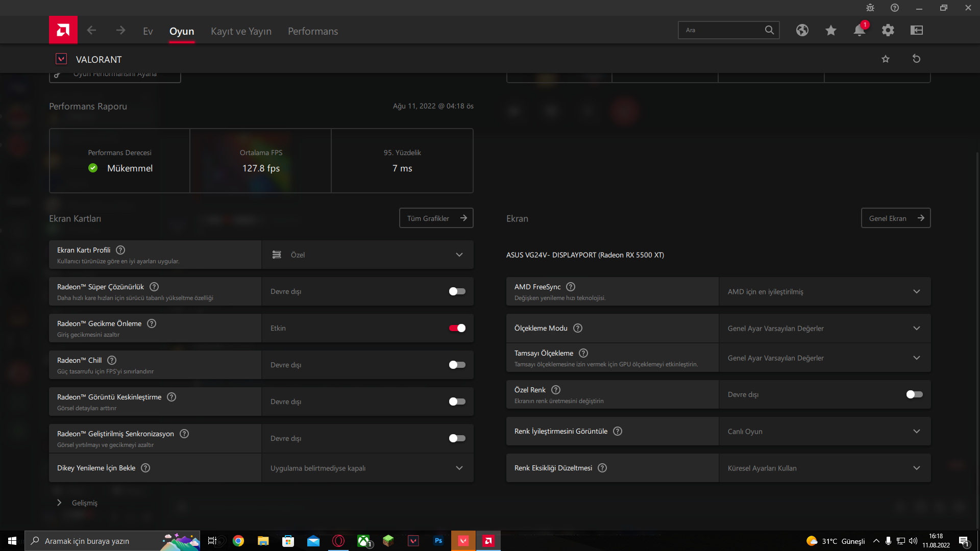The height and width of the screenshot is (551, 980).
Task: Open settings gear icon
Action: [888, 30]
